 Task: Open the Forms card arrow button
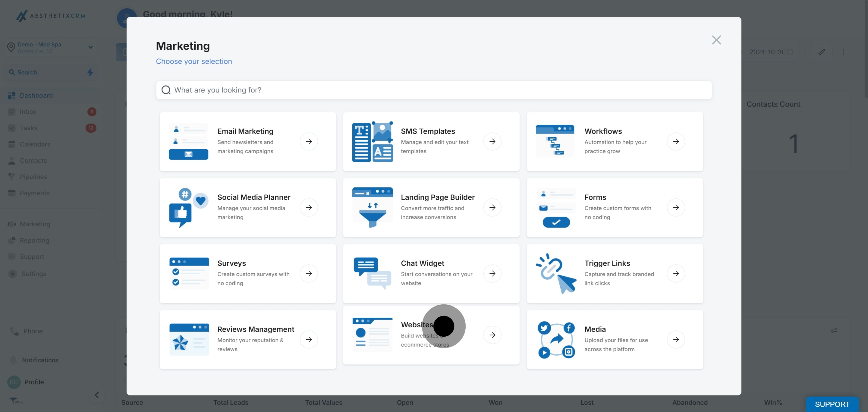click(676, 208)
